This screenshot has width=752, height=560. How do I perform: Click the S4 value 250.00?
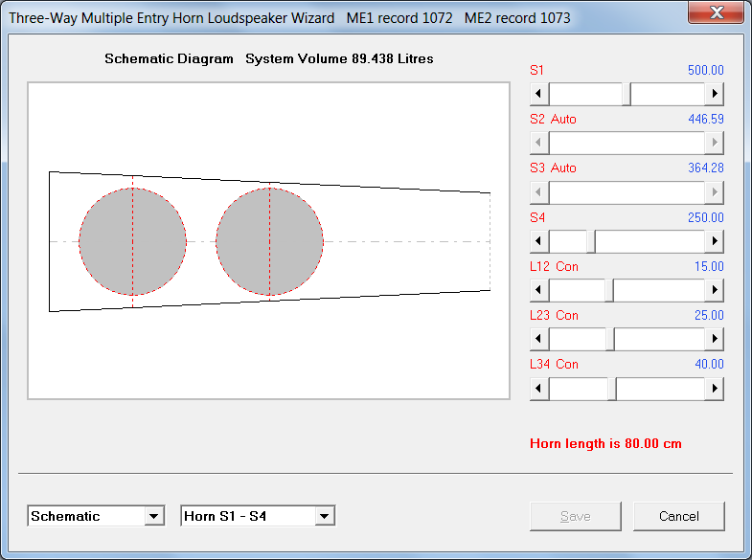pos(705,217)
